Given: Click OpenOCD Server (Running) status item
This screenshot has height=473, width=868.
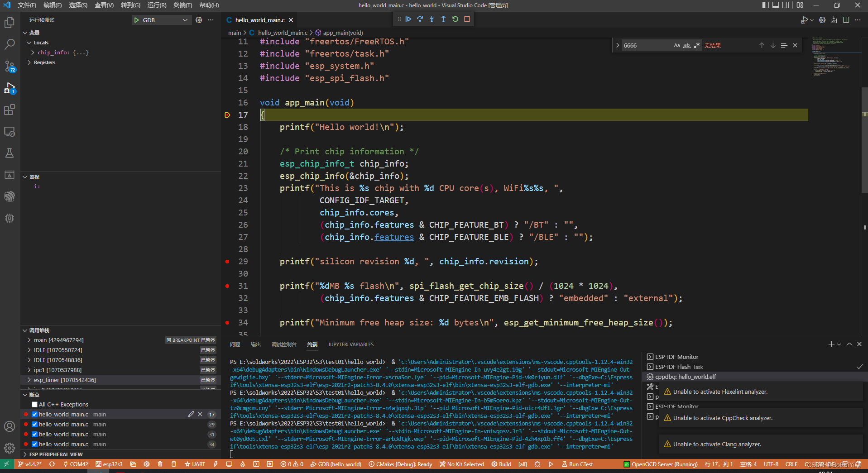Looking at the screenshot, I should [660, 464].
